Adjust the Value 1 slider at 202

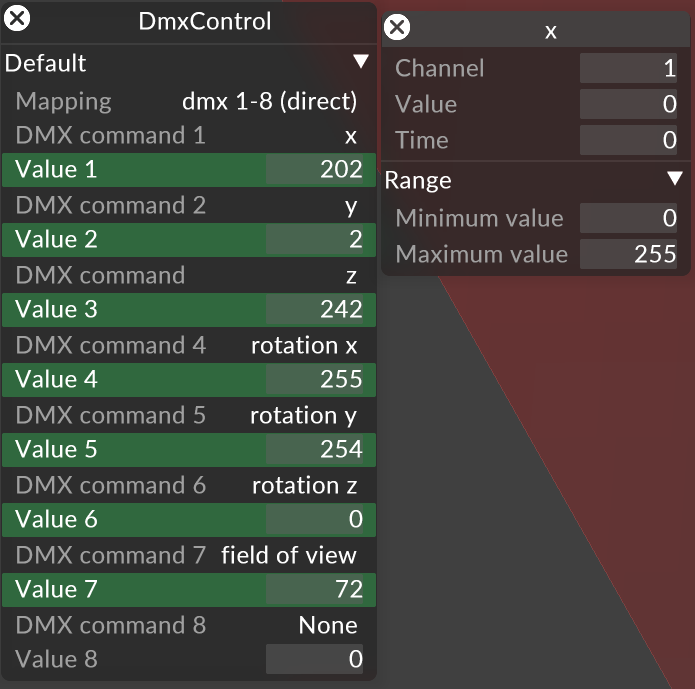pos(188,170)
